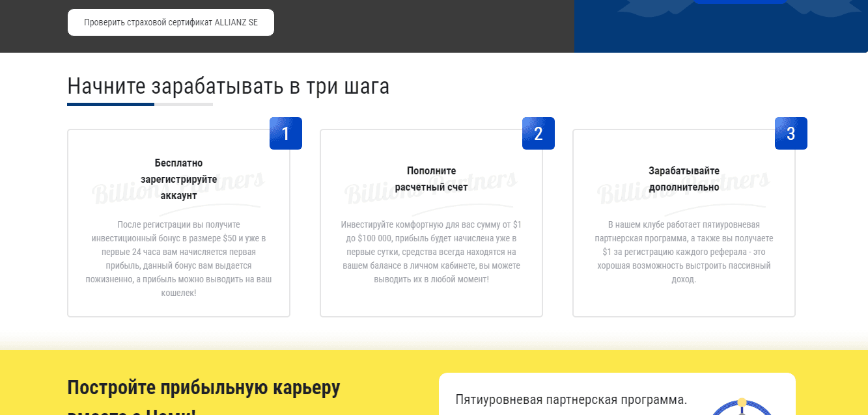This screenshot has width=868, height=415.
Task: Click the blue step badge numbered 2
Action: tap(539, 133)
